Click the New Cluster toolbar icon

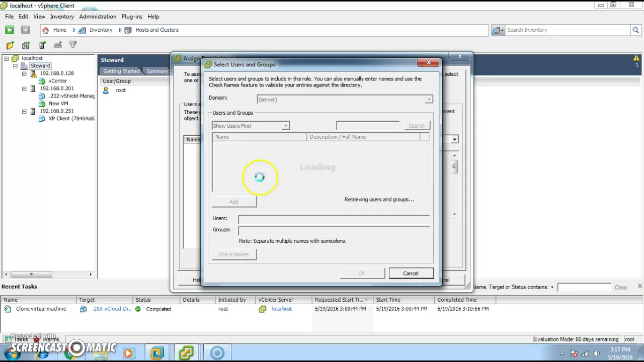(x=26, y=45)
